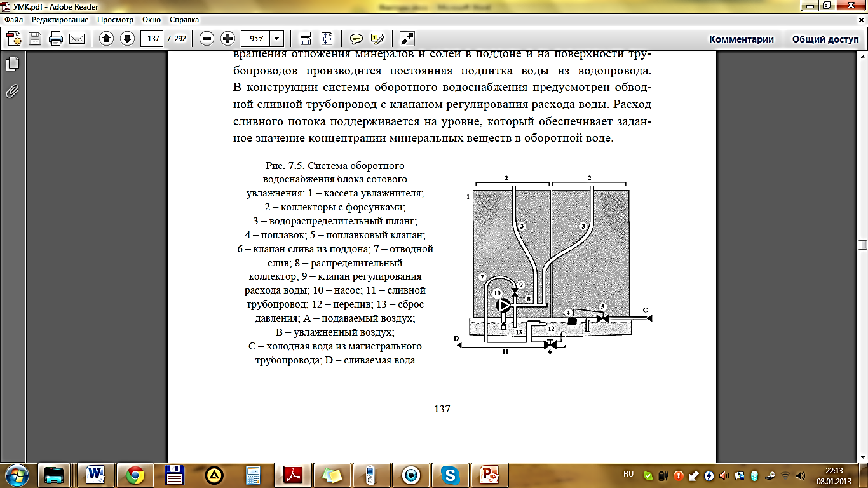Show page thumbnails panel in sidebar

pos(12,64)
